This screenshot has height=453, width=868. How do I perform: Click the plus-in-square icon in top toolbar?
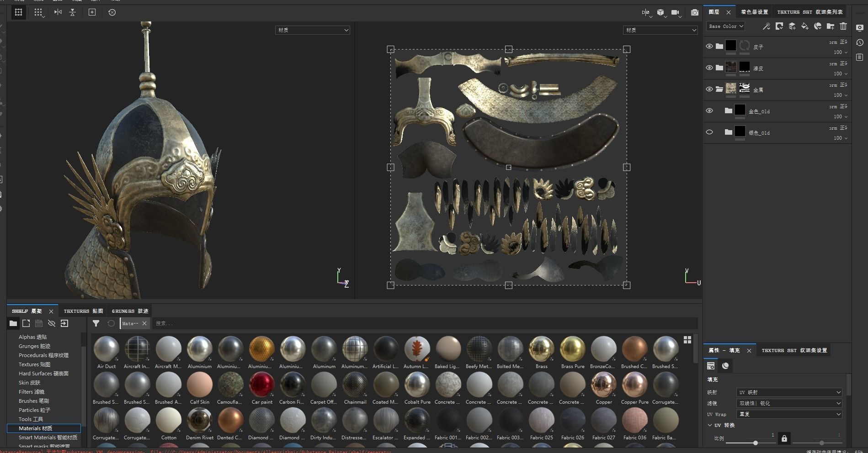(92, 12)
